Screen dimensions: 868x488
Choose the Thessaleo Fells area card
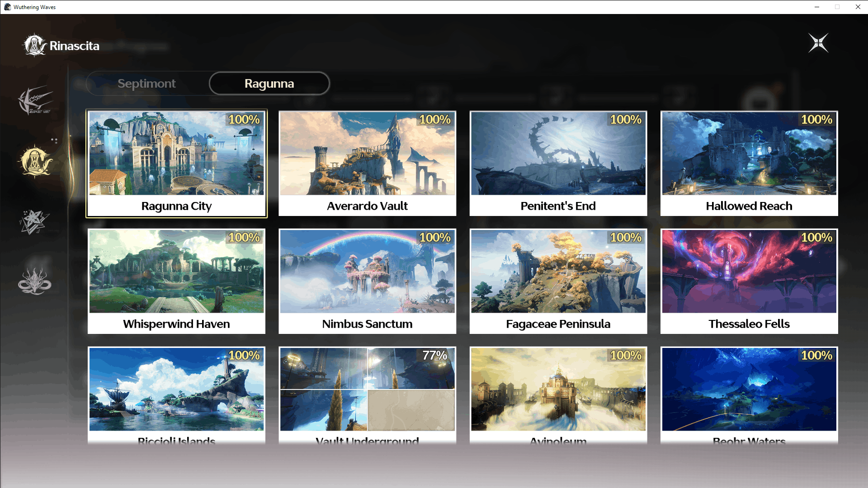[x=749, y=282]
